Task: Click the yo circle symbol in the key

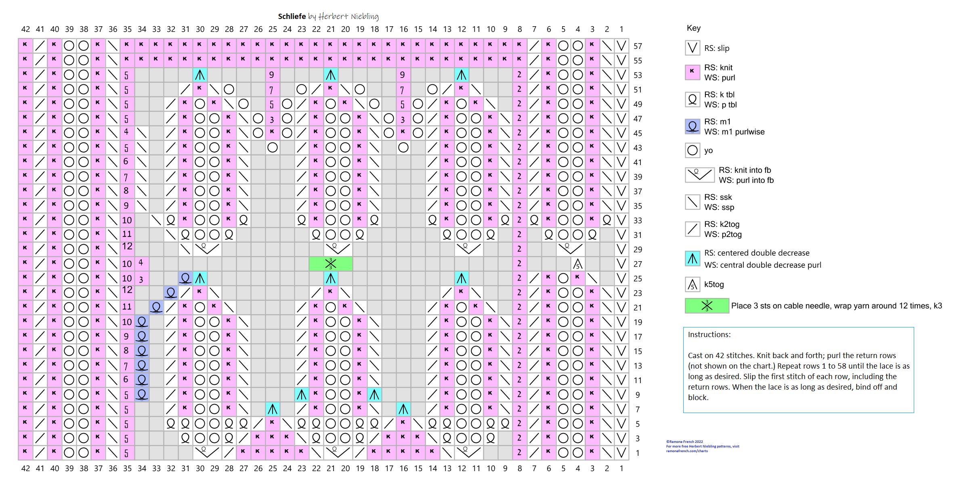Action: click(692, 151)
